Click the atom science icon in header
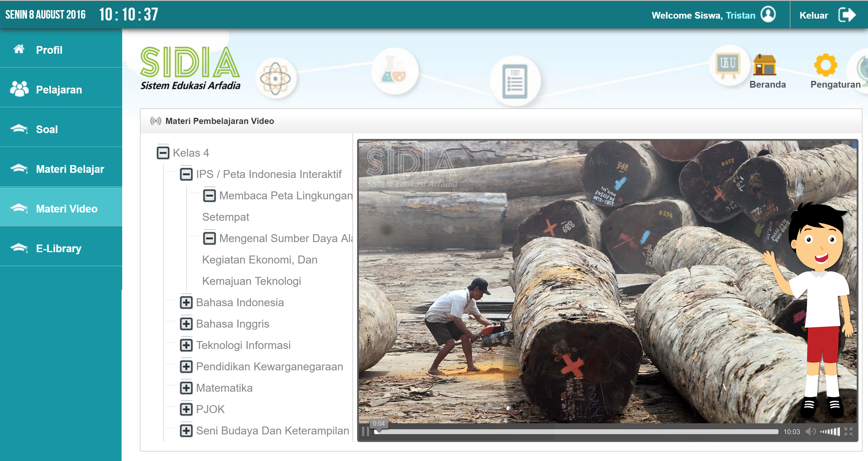Image resolution: width=868 pixels, height=461 pixels. pos(275,79)
